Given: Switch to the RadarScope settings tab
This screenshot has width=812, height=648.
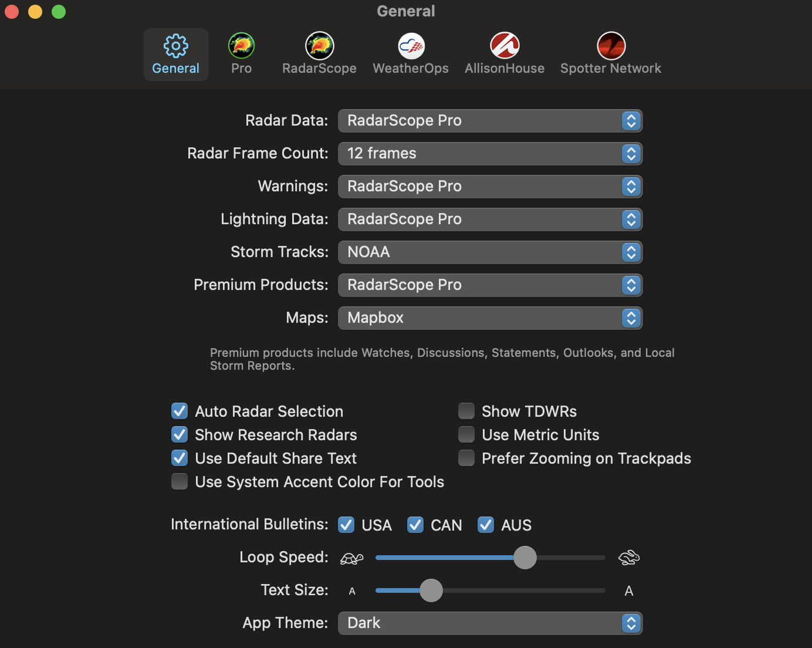Looking at the screenshot, I should point(319,45).
